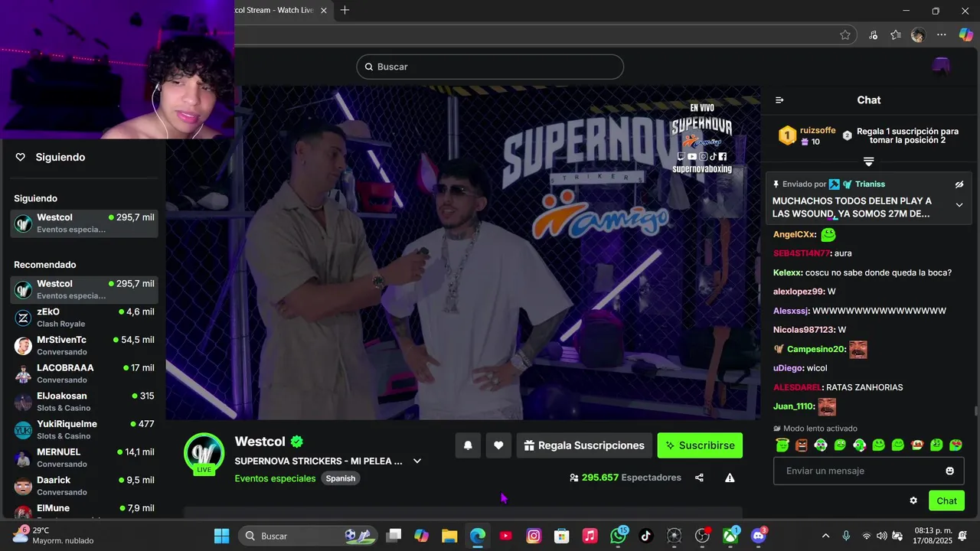This screenshot has height=551, width=980.
Task: Hide the pinned message with crossed-eye icon
Action: point(959,184)
